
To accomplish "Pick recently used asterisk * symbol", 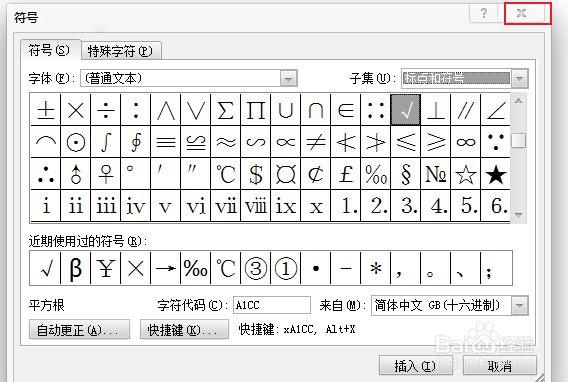I will click(x=376, y=268).
